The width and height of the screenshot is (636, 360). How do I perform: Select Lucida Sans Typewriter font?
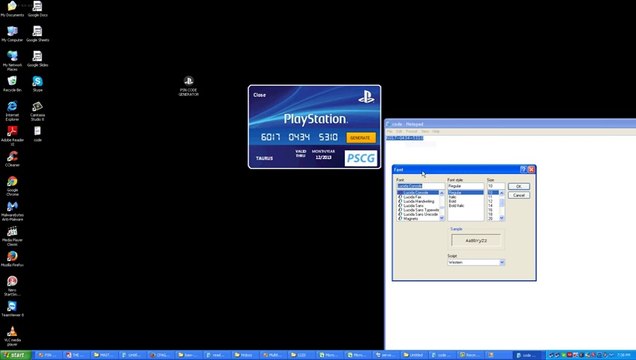(x=419, y=210)
